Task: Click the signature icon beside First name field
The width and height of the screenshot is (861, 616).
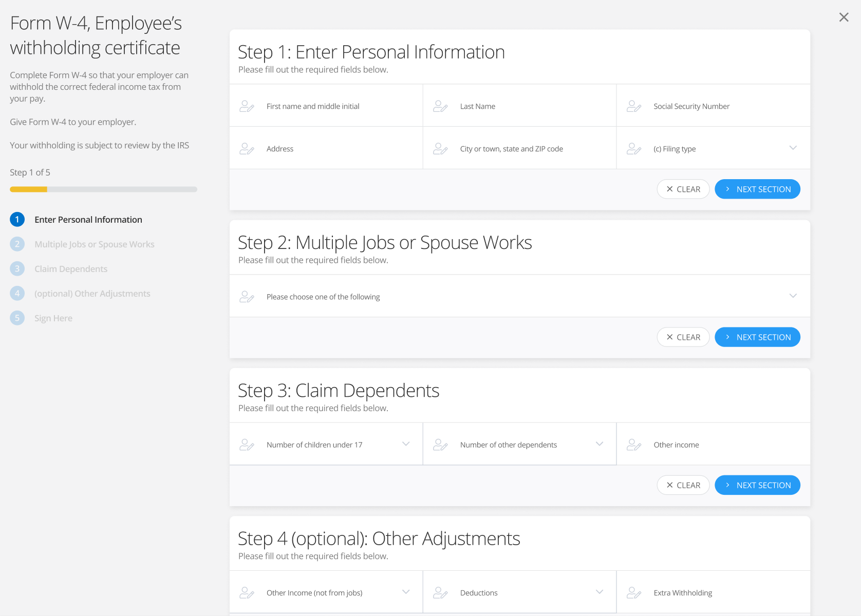Action: coord(247,106)
